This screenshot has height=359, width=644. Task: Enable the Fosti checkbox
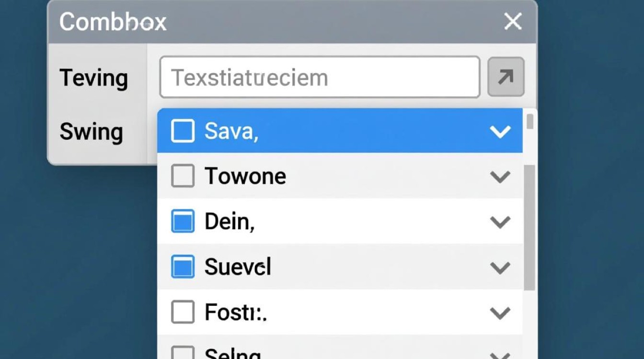click(183, 312)
